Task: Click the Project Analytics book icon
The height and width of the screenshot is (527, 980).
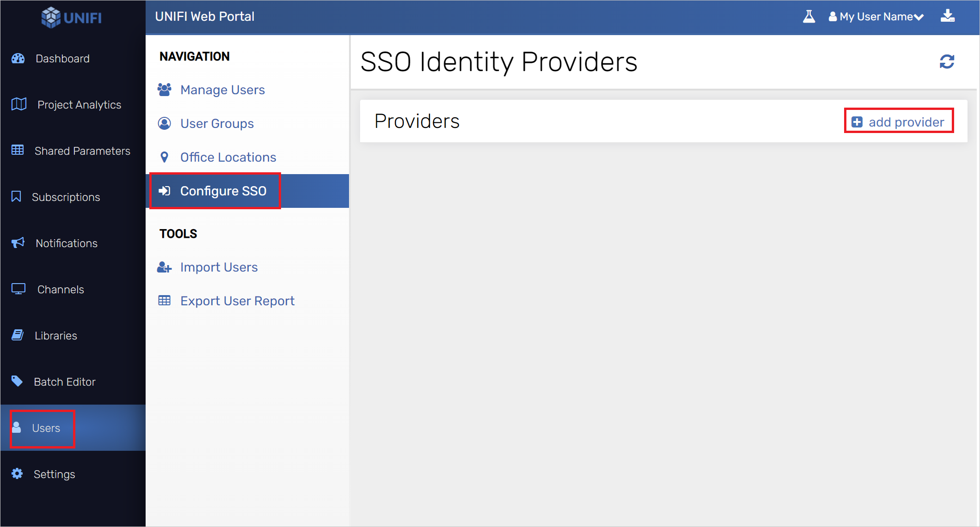Action: pyautogui.click(x=18, y=104)
